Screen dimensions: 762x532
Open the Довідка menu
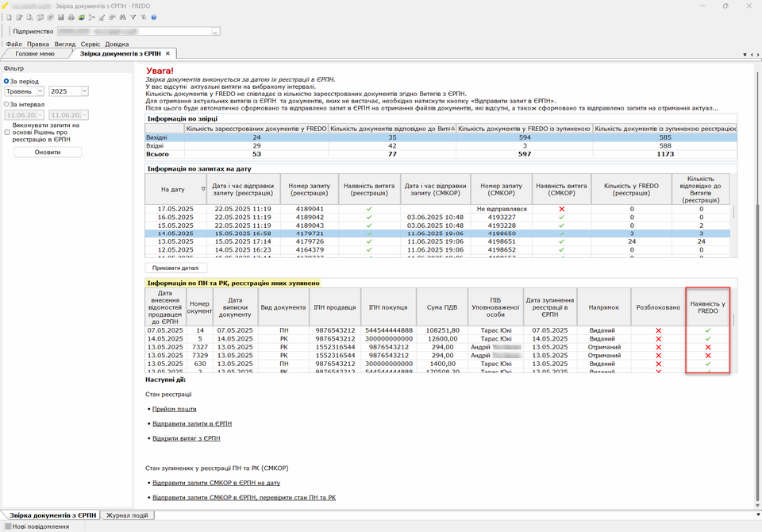(x=117, y=44)
